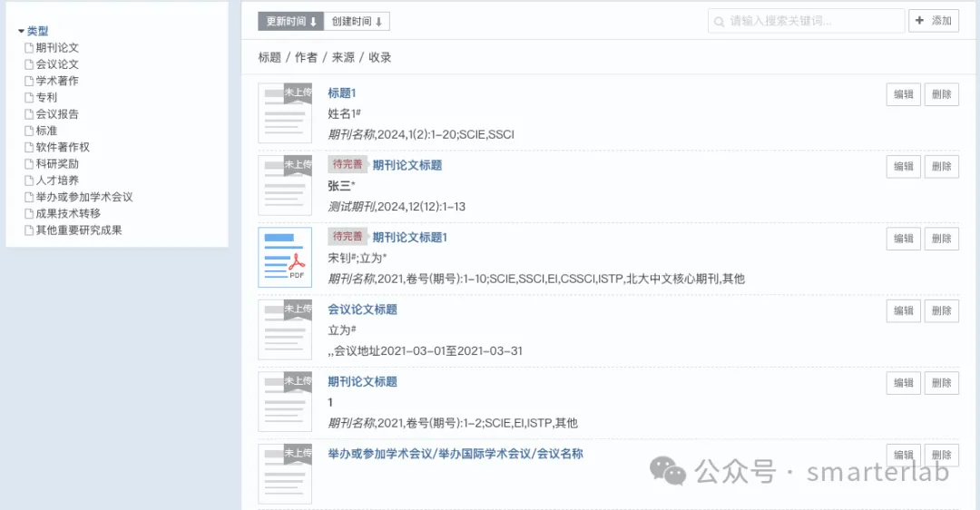Screen dimensions: 980x510
Task: Delete the 期刊论文标题1 entry
Action: tap(942, 238)
